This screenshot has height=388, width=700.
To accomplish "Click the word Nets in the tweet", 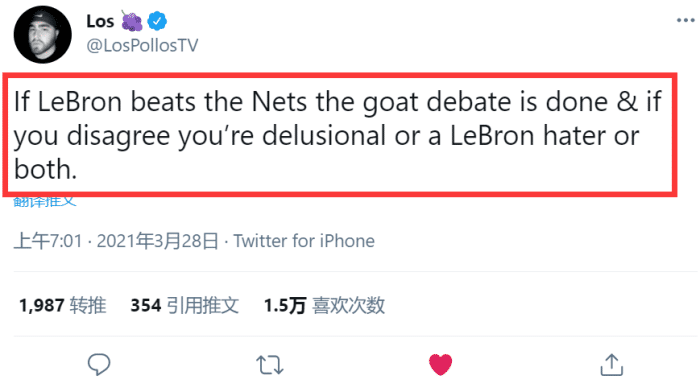I will pos(279,102).
